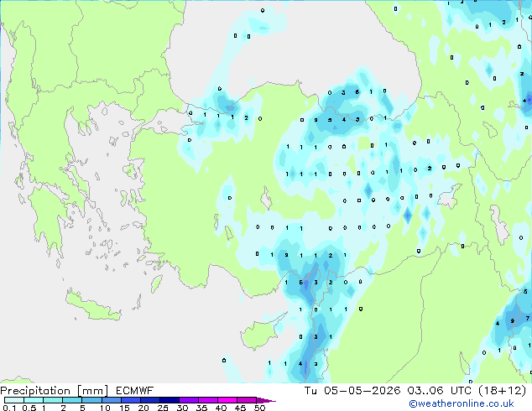The height and width of the screenshot is (411, 532).
Task: Click the 5–10 mm legend color swatch
Action: pyautogui.click(x=92, y=400)
